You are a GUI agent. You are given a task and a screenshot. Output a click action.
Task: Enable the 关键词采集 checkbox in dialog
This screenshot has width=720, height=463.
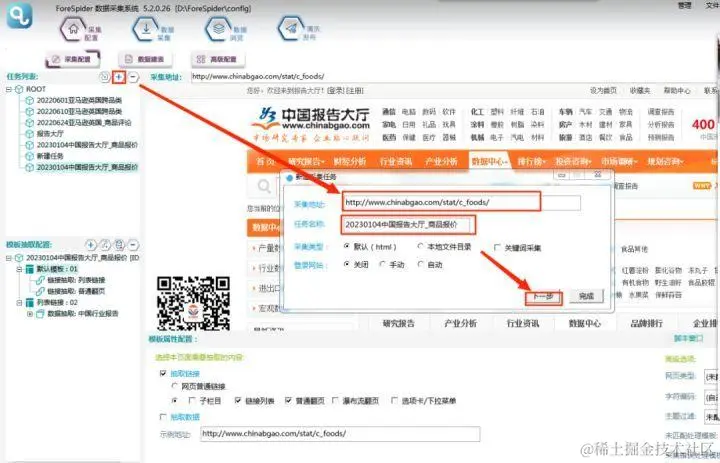tap(497, 247)
